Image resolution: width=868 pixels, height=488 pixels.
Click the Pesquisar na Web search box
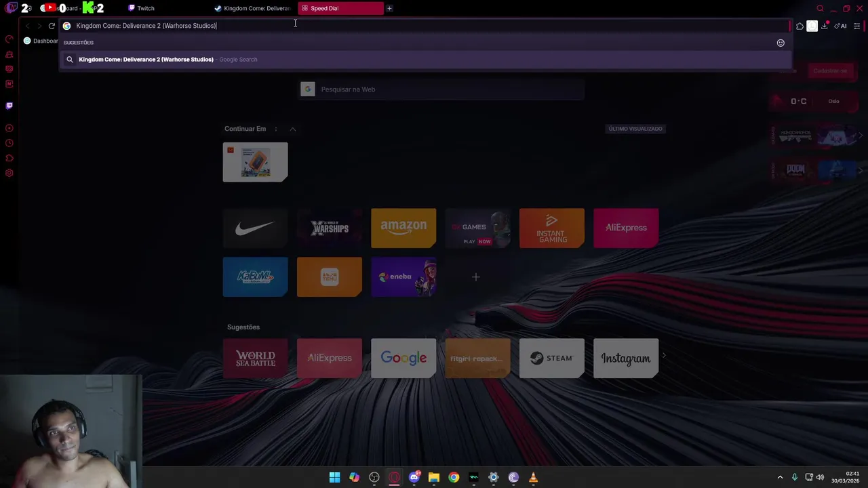tap(441, 89)
